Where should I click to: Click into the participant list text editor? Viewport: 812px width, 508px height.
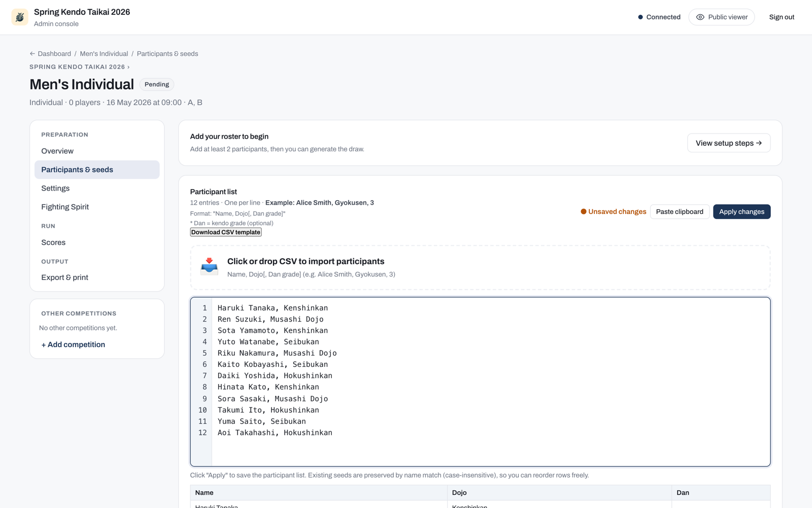pos(480,382)
